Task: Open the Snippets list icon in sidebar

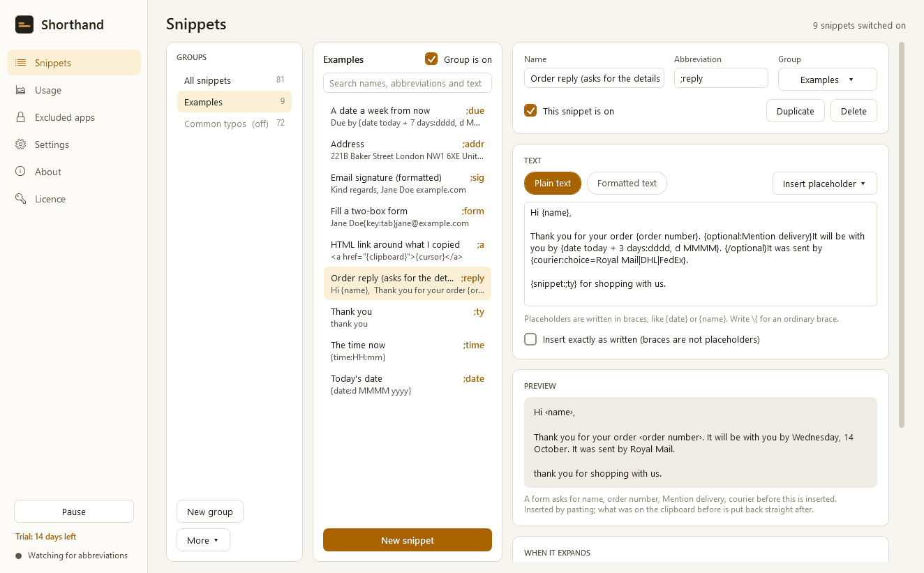Action: (x=21, y=63)
